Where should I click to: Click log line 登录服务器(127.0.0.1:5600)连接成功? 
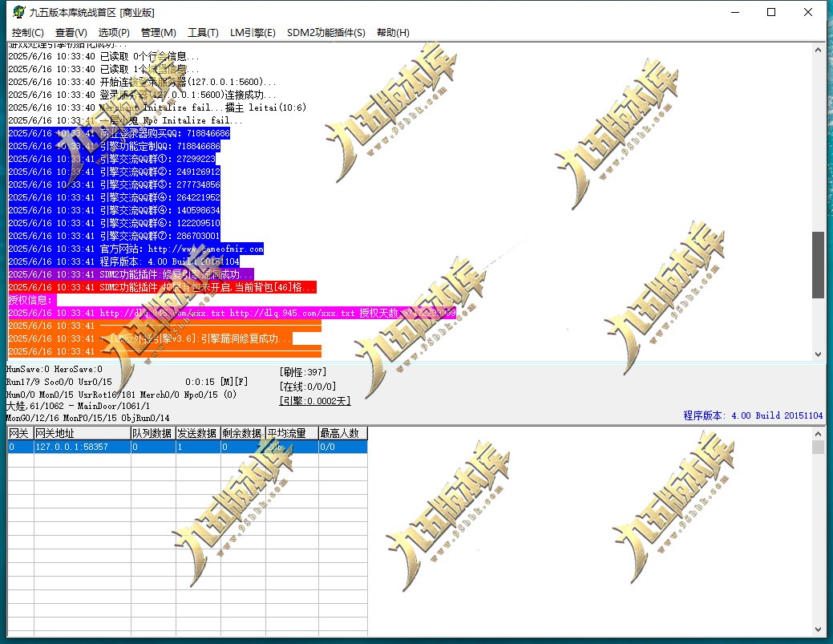coord(143,95)
